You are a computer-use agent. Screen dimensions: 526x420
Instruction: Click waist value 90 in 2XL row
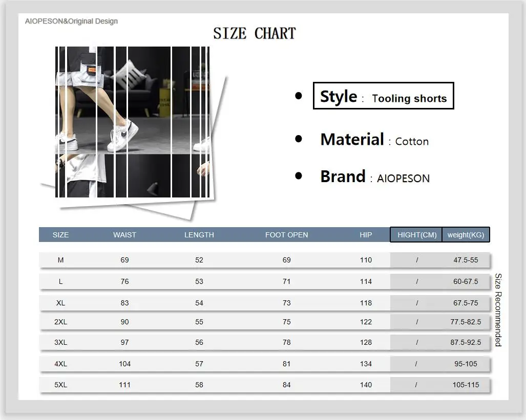tap(125, 322)
